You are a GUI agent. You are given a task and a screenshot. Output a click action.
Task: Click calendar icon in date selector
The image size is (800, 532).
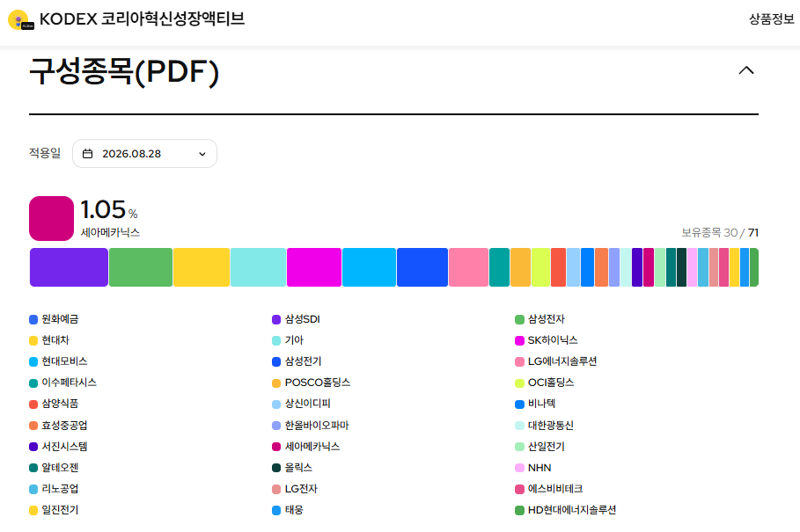88,153
